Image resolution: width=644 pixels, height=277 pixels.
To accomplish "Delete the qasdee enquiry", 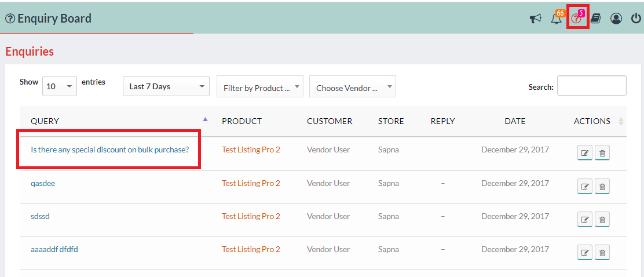I will [602, 186].
